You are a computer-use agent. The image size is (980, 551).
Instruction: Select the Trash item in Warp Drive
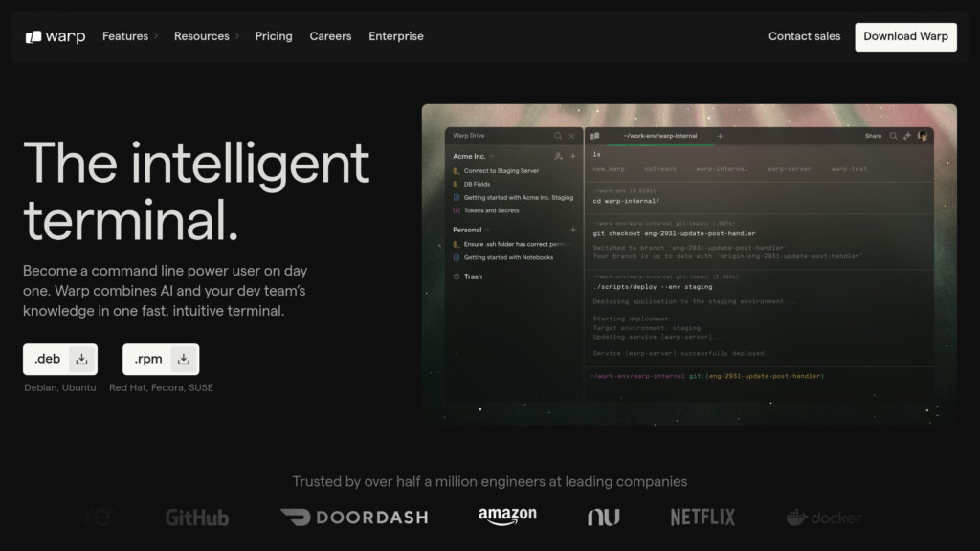coord(473,276)
